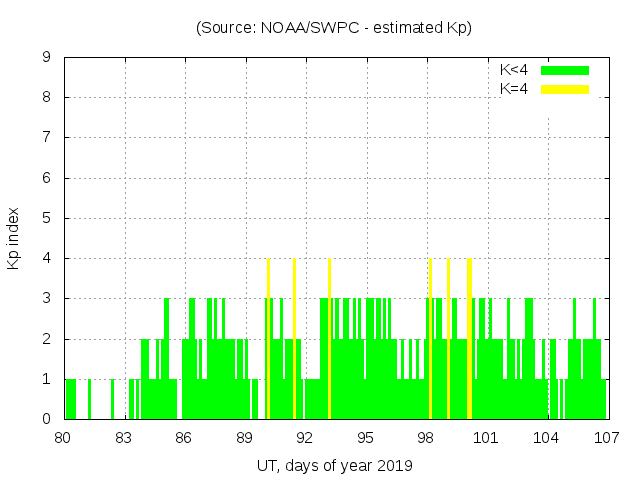The image size is (640, 480).
Task: Click the yellow K=4 legend swatch
Action: (x=565, y=89)
